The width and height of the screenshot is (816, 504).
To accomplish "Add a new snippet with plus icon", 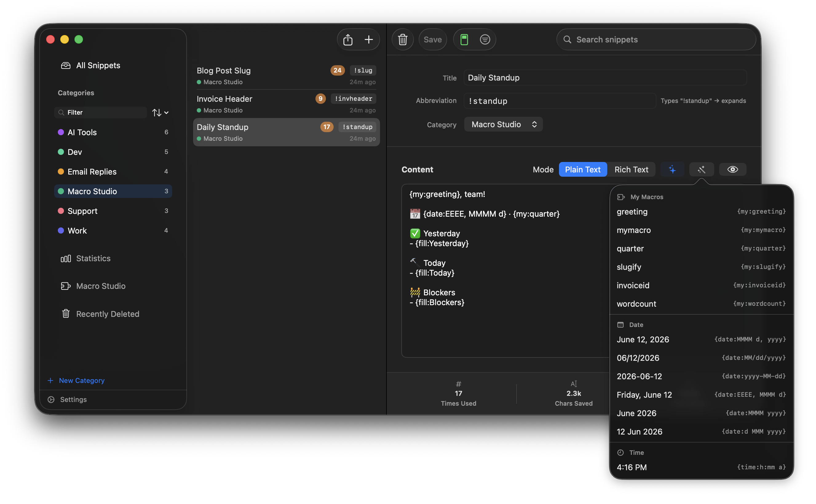I will click(369, 39).
